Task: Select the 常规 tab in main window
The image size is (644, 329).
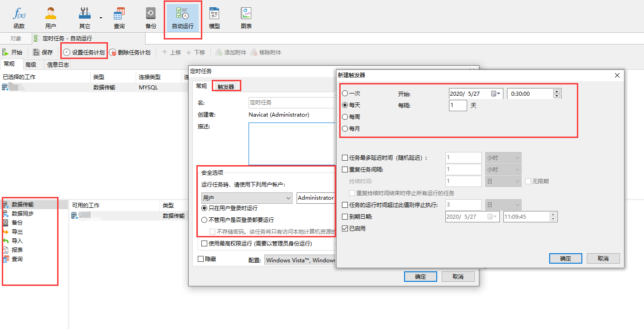Action: point(9,64)
